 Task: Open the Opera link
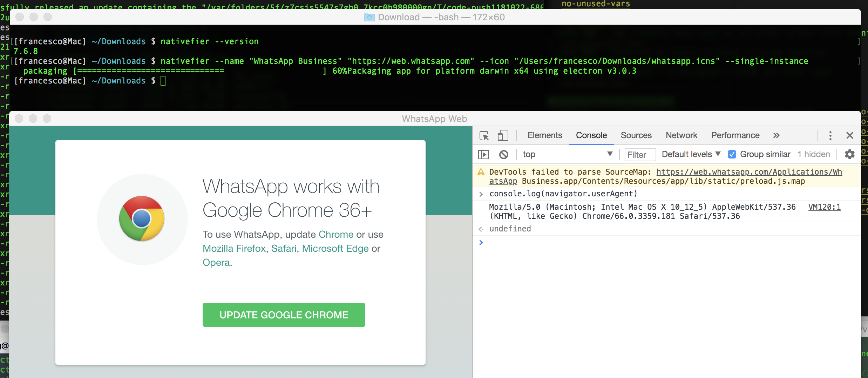click(x=216, y=262)
